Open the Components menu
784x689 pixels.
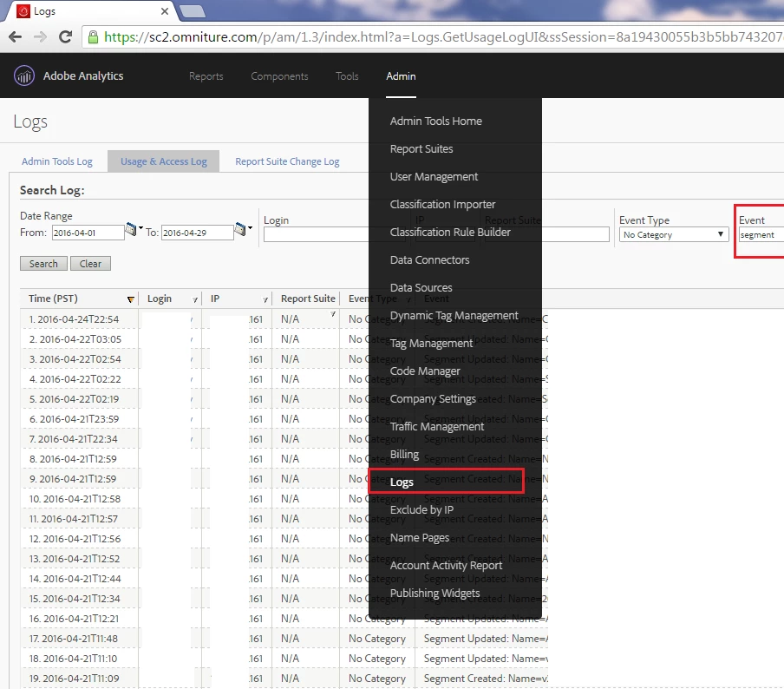[x=279, y=76]
